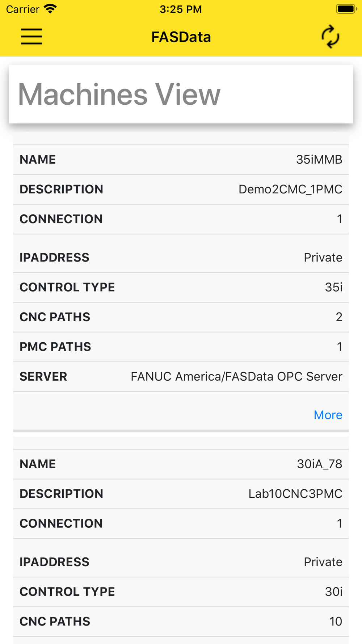This screenshot has height=644, width=362.
Task: Select the 30iA_78 name row
Action: pos(181,464)
